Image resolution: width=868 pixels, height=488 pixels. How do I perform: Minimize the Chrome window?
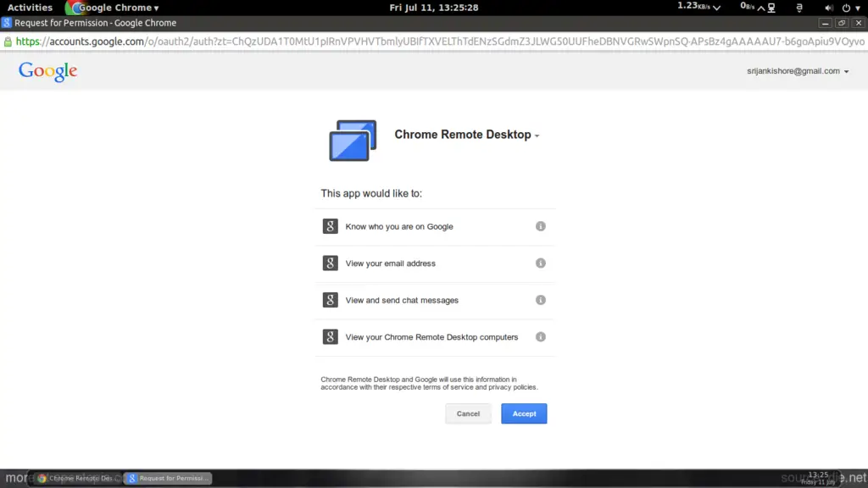825,23
